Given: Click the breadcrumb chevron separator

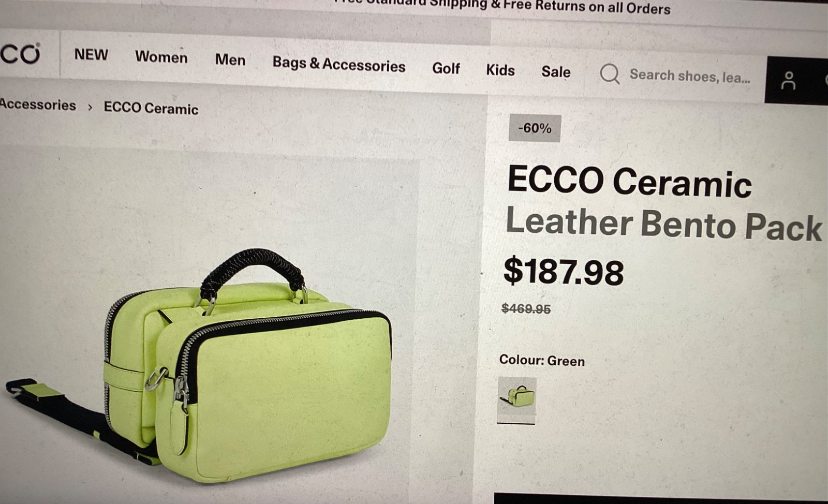Looking at the screenshot, I should point(90,107).
